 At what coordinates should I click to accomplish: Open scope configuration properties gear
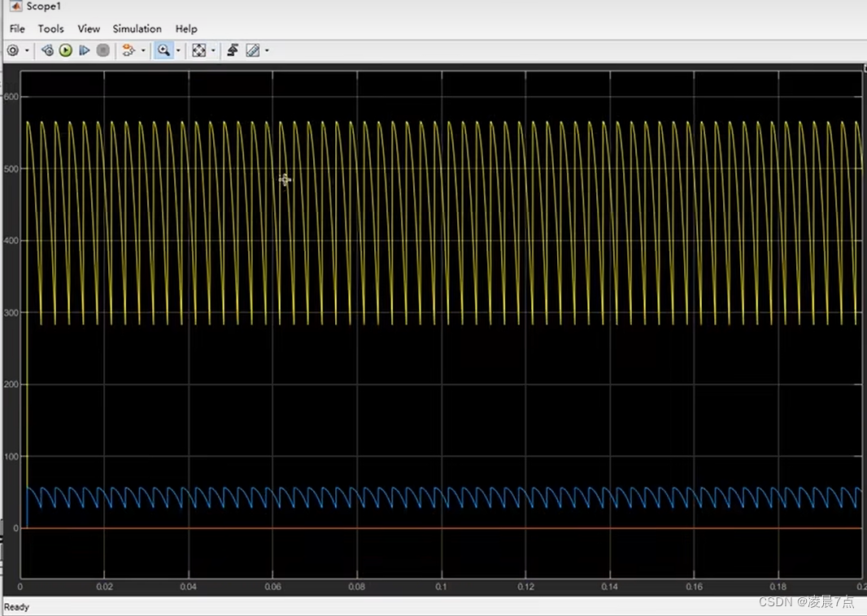tap(13, 50)
